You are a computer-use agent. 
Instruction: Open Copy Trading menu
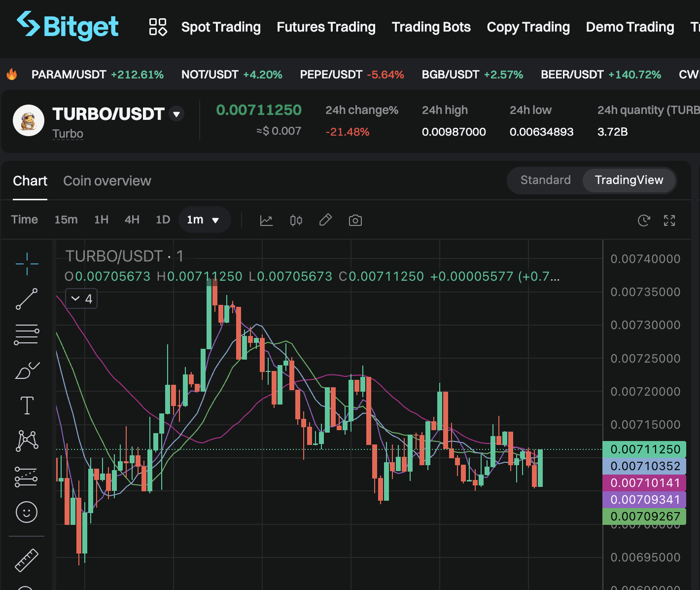click(528, 27)
